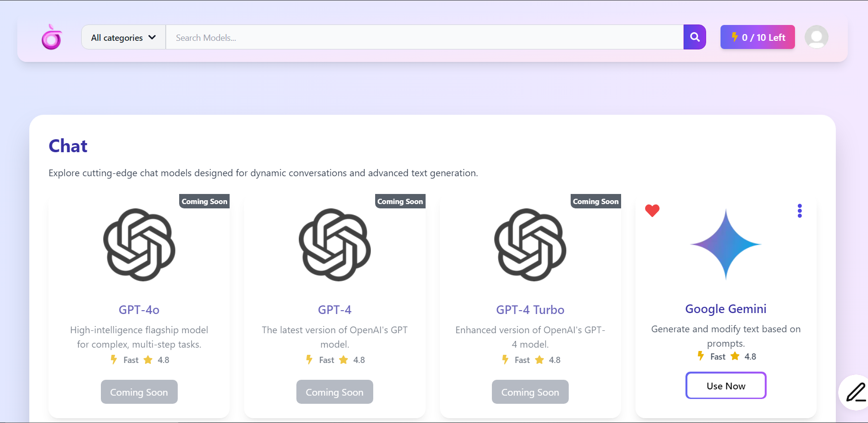Viewport: 868px width, 423px height.
Task: Click the magnifier search button
Action: tap(695, 37)
